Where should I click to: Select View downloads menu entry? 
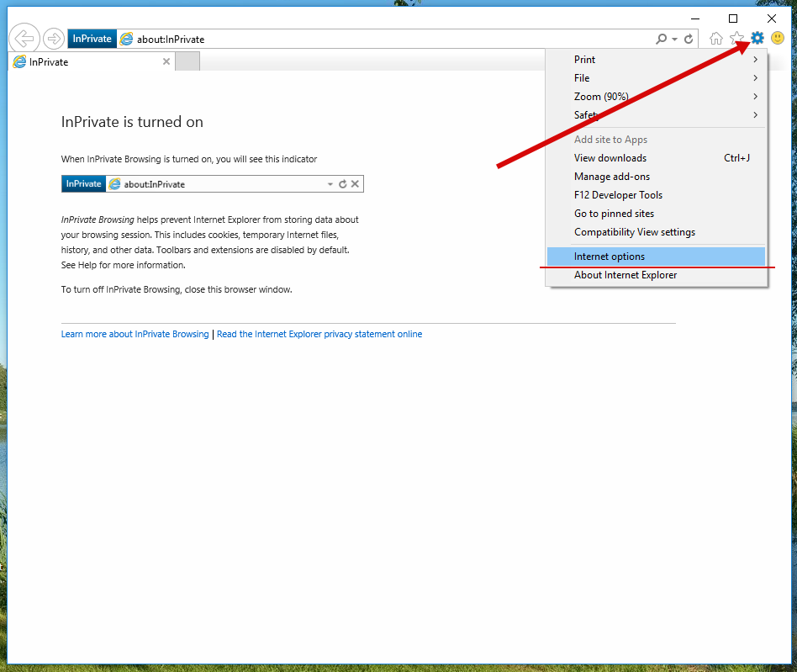[x=656, y=158]
